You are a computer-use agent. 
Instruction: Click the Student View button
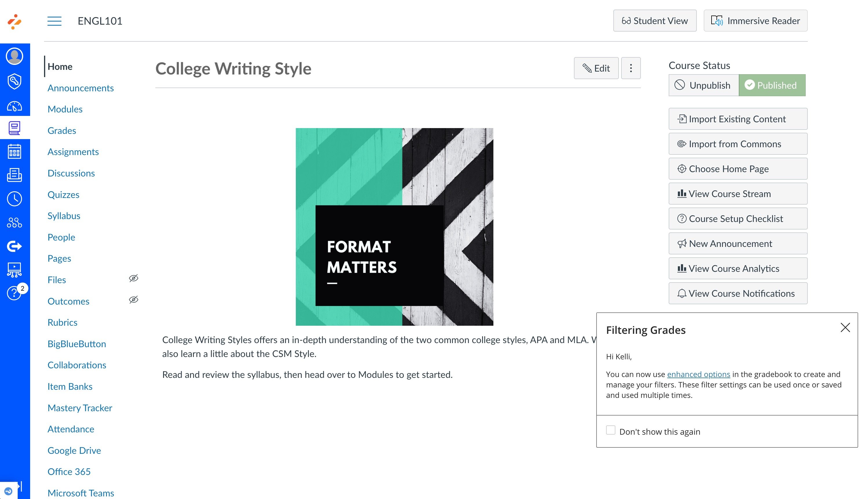(654, 21)
